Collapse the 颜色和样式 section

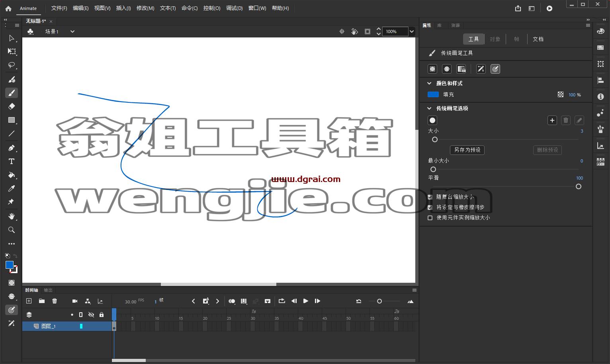pyautogui.click(x=429, y=83)
